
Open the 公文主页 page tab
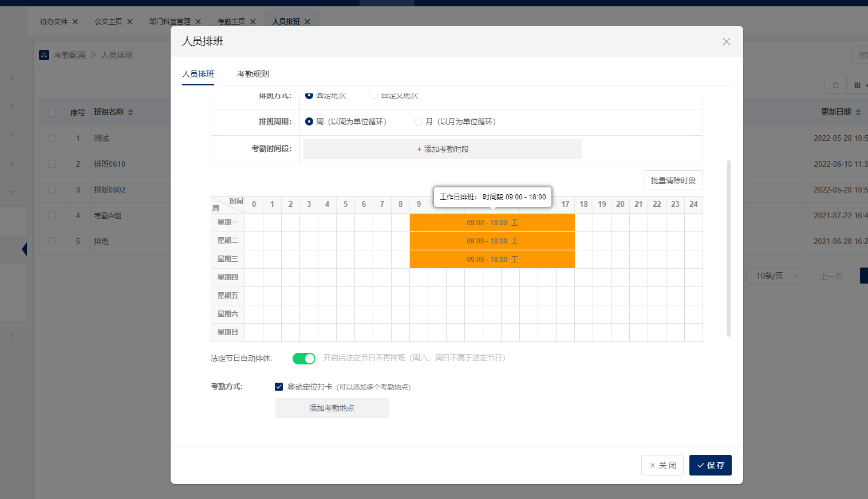click(x=108, y=22)
